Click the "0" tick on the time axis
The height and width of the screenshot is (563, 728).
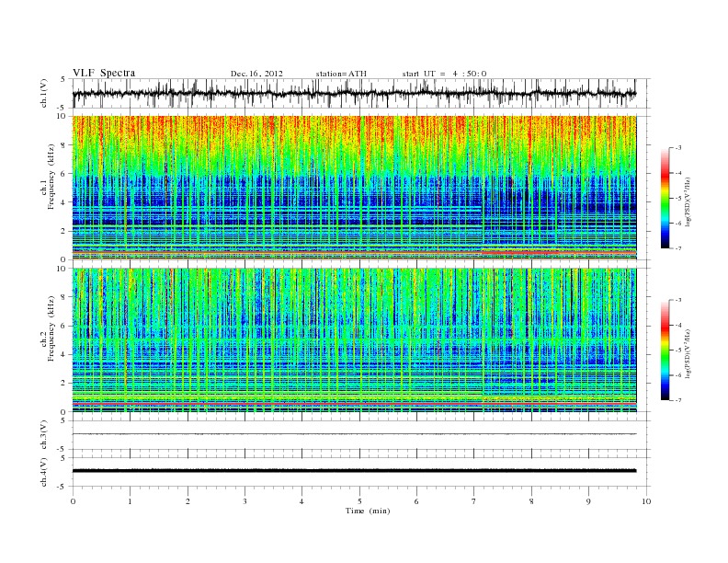click(x=73, y=501)
